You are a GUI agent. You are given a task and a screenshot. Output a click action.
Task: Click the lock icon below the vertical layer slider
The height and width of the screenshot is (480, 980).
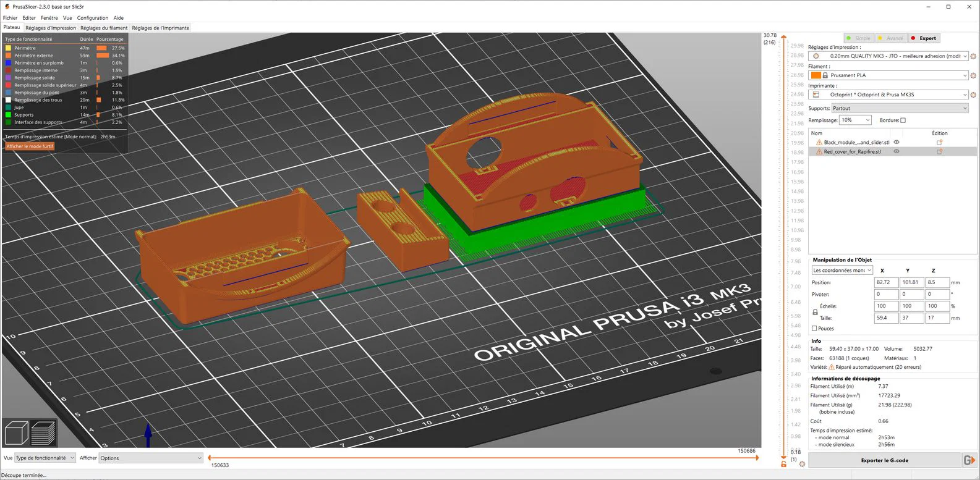point(783,465)
